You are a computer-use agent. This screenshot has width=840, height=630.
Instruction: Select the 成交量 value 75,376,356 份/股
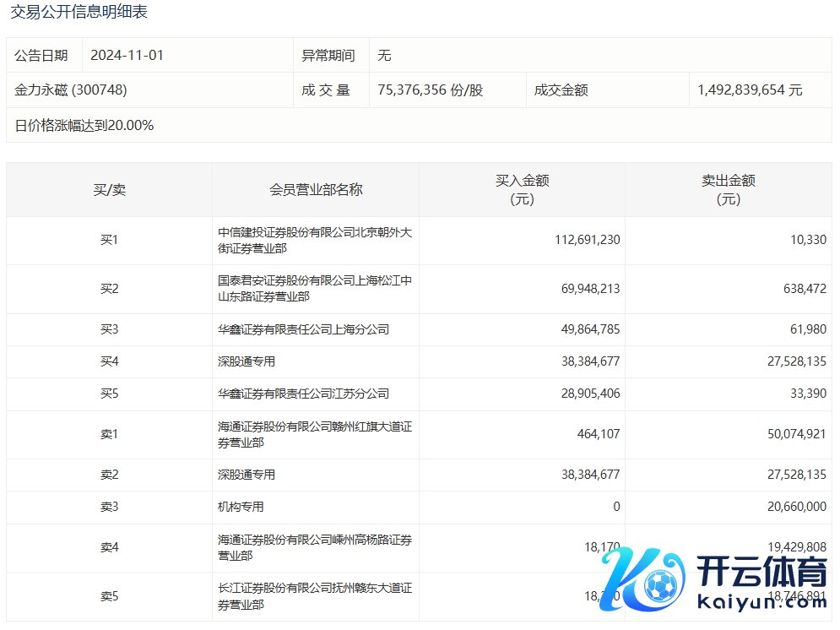[431, 90]
